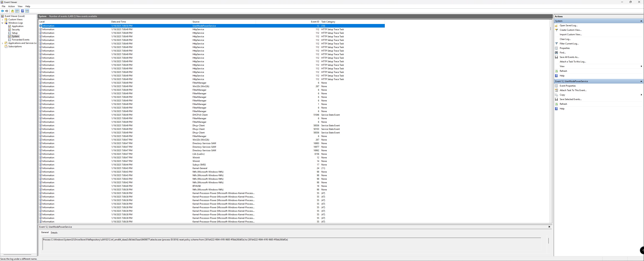Click the Event Properties icon in Actions
Screen dimensions: 644x261
[x=556, y=86]
